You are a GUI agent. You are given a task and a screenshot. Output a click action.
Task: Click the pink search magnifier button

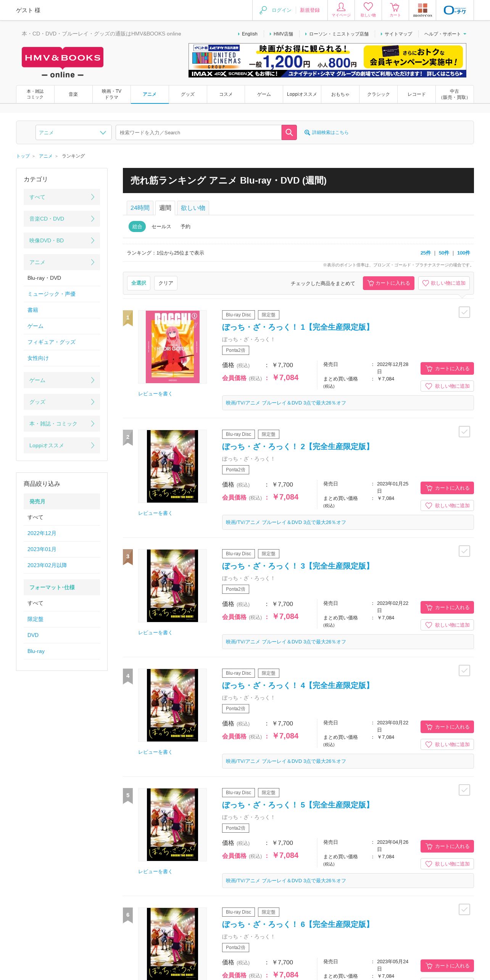[x=289, y=132]
